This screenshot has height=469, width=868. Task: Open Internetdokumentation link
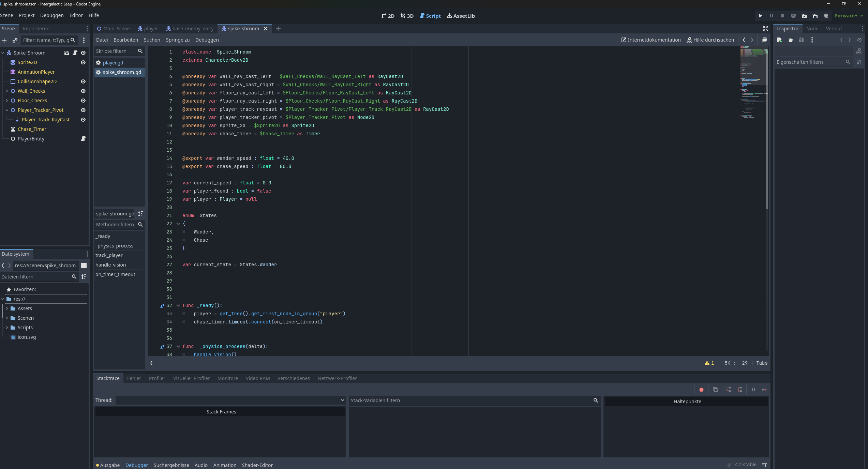651,40
